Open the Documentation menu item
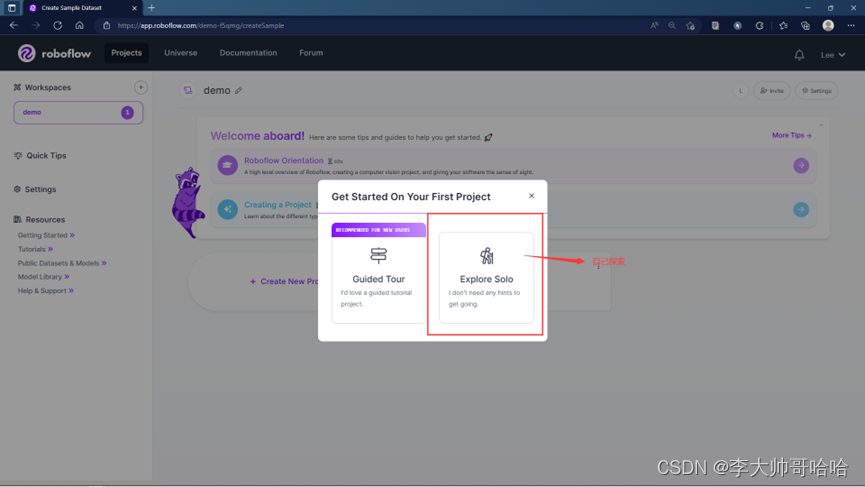The image size is (865, 487). coord(248,53)
